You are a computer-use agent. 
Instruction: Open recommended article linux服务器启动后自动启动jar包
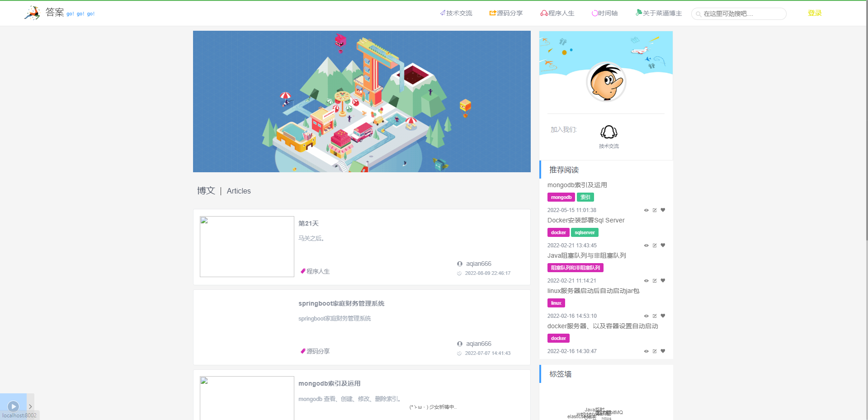click(594, 291)
